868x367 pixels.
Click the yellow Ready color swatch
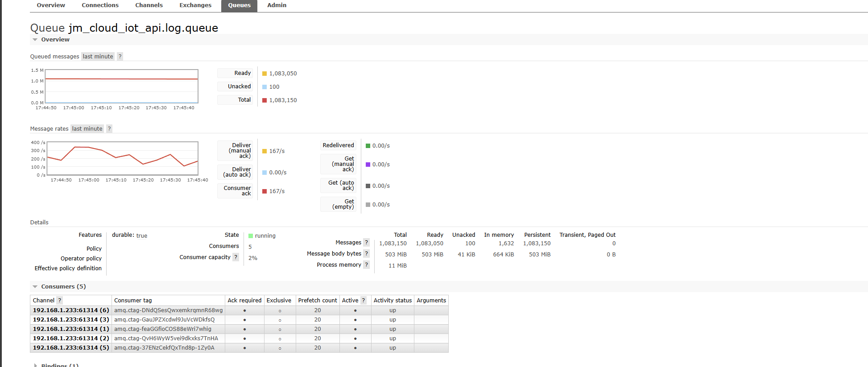265,74
